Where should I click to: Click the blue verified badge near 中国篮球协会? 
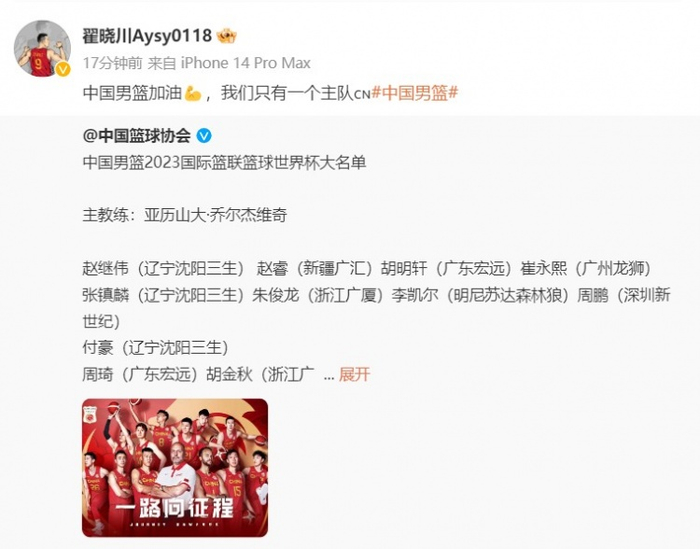point(204,136)
